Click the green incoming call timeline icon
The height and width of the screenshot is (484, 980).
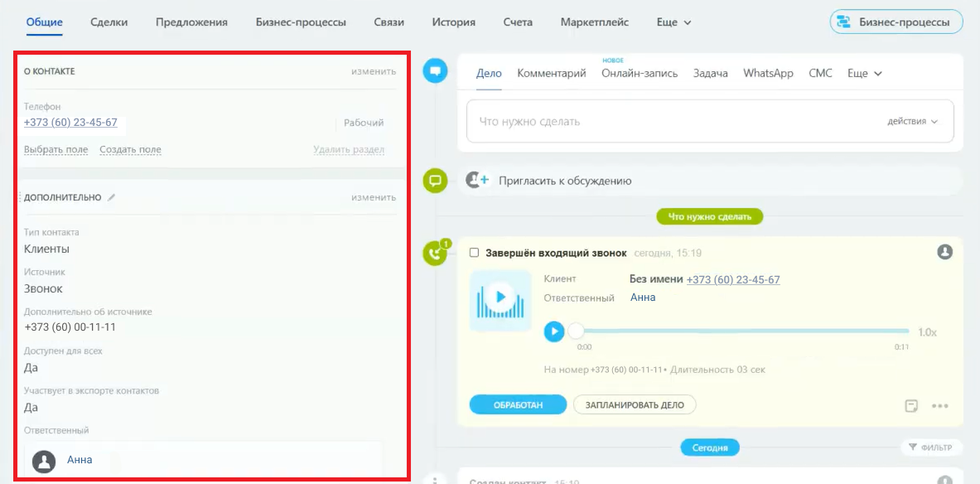point(435,253)
